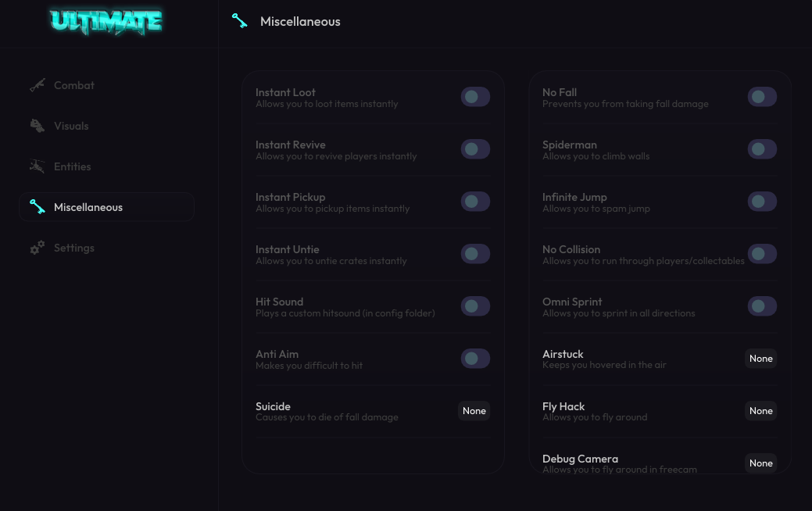Toggle Infinite Jump on

pyautogui.click(x=762, y=201)
